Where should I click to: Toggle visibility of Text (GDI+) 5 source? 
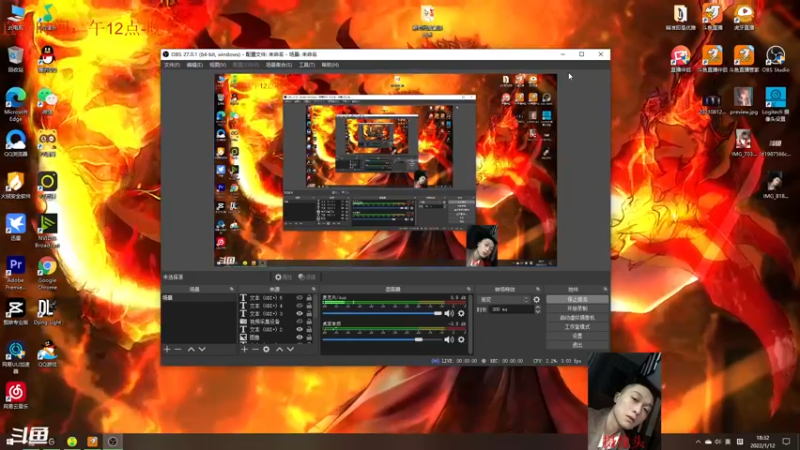299,298
